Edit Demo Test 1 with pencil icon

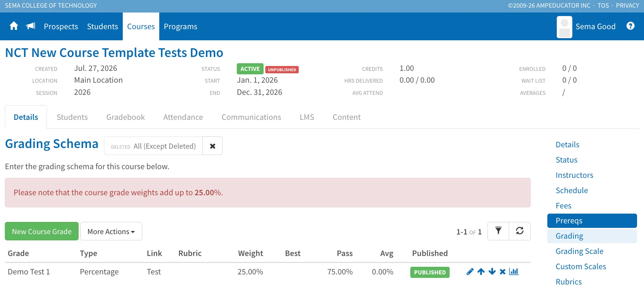(x=470, y=272)
